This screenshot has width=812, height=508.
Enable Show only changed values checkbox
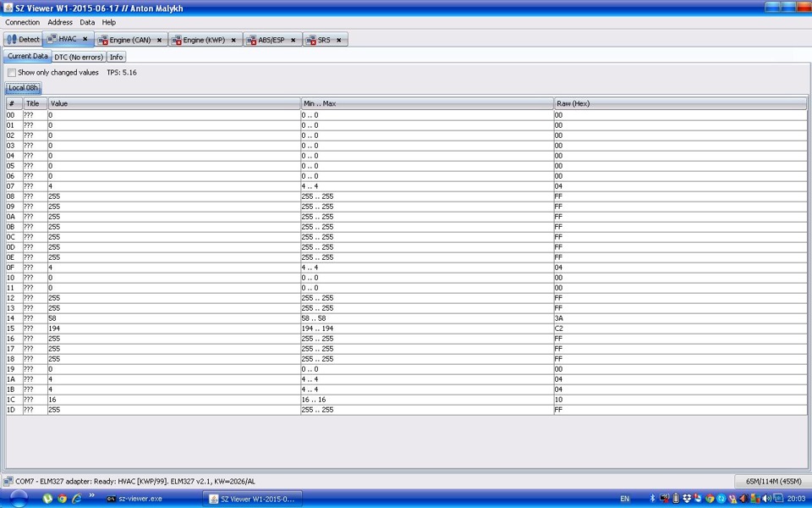click(x=12, y=73)
